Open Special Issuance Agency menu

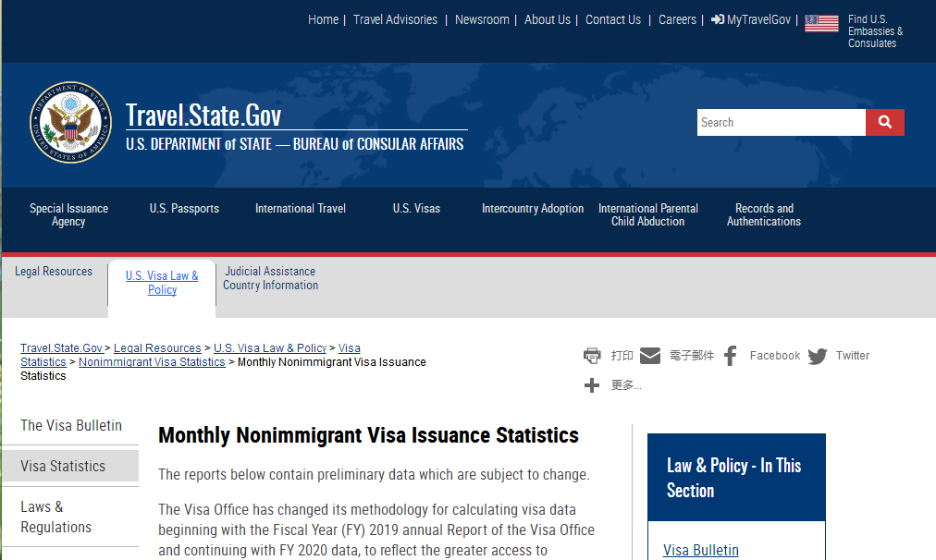click(68, 214)
